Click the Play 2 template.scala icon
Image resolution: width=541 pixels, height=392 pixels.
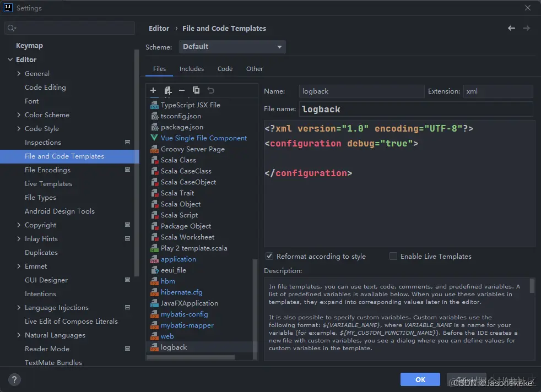(x=154, y=248)
